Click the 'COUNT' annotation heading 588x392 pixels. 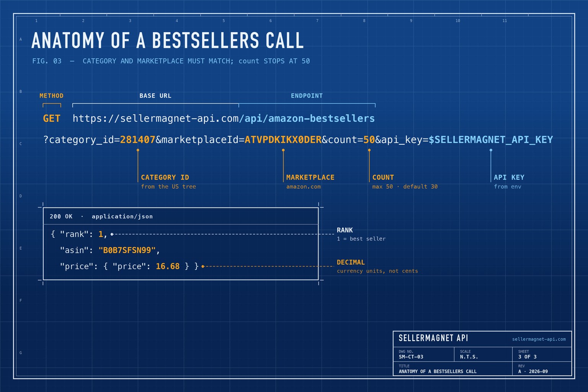point(383,177)
